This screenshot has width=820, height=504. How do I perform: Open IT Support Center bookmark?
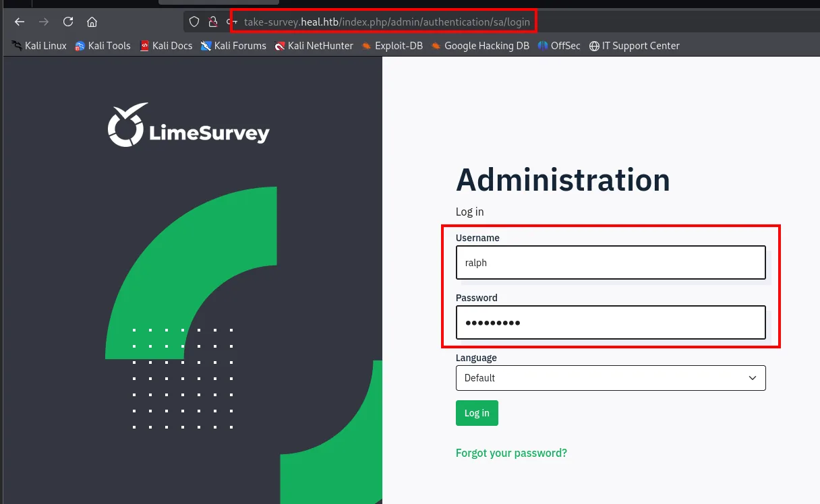[634, 46]
